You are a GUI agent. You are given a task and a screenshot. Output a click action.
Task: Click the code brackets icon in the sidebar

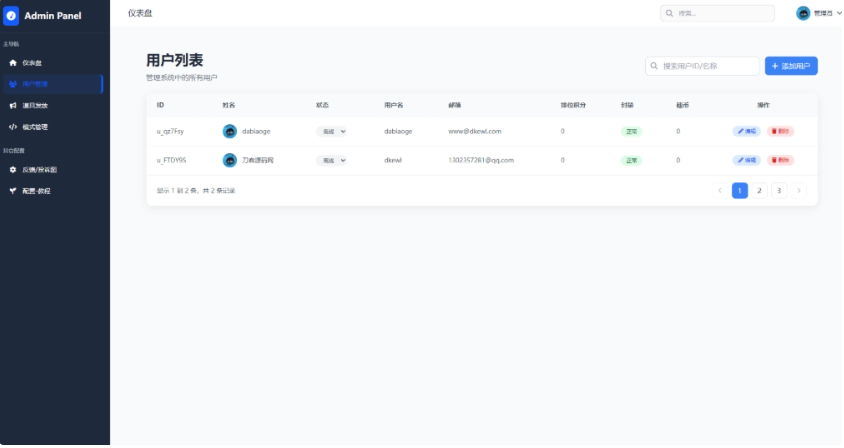[x=13, y=127]
